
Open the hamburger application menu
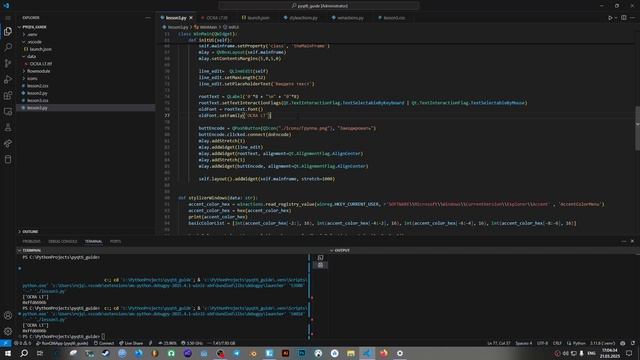pyautogui.click(x=8, y=18)
